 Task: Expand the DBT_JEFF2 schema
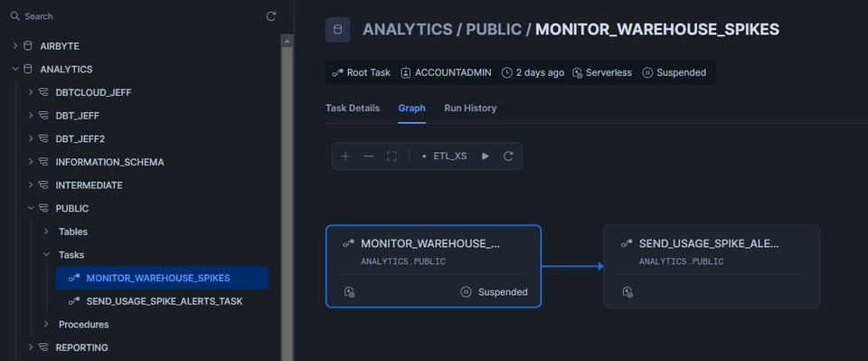click(x=31, y=139)
